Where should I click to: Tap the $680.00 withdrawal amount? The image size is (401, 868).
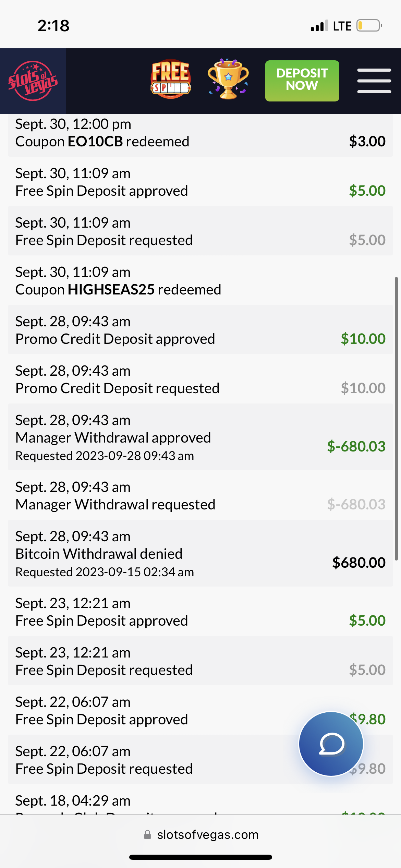pyautogui.click(x=359, y=563)
